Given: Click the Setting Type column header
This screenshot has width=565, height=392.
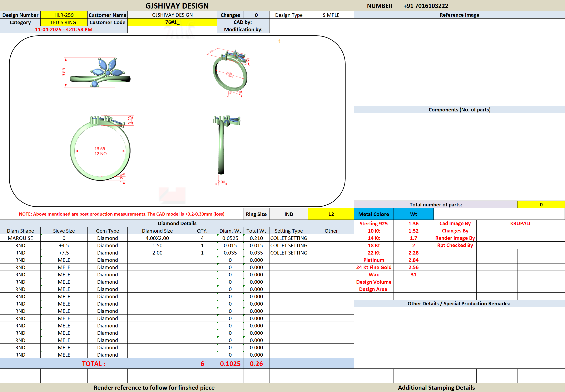Looking at the screenshot, I should (x=289, y=231).
